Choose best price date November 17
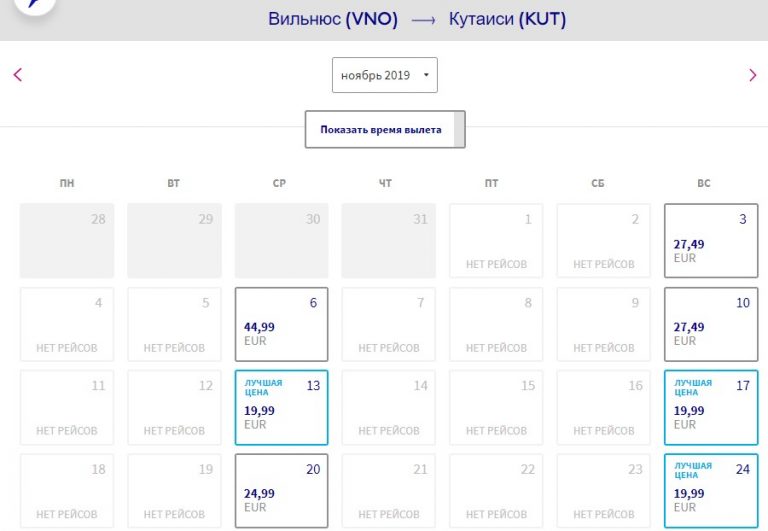 (x=711, y=407)
